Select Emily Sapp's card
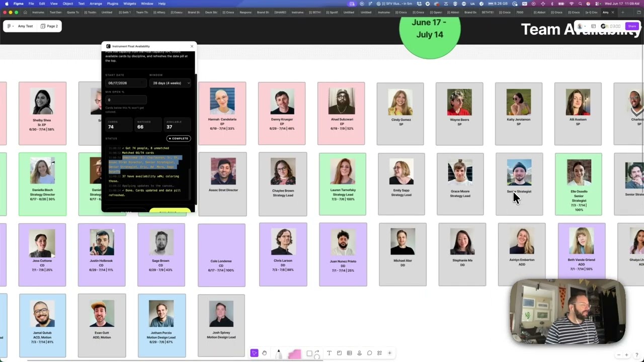 [x=401, y=185]
